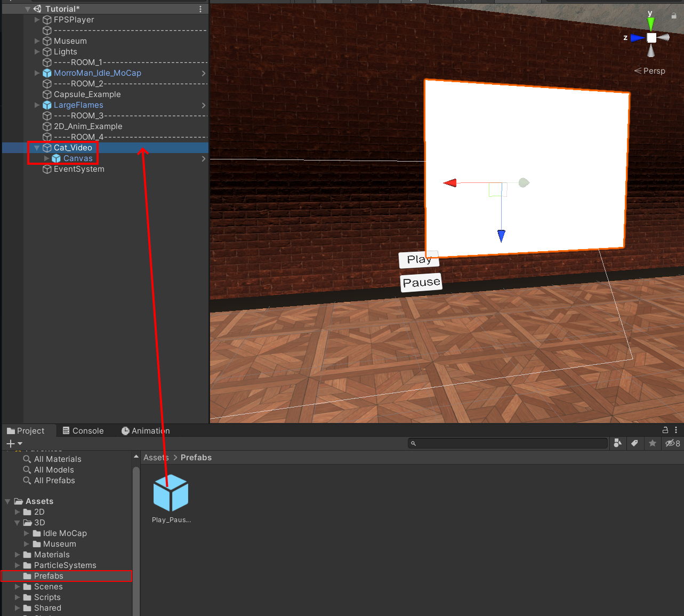
Task: Click the favorites star icon in Project
Action: [653, 443]
